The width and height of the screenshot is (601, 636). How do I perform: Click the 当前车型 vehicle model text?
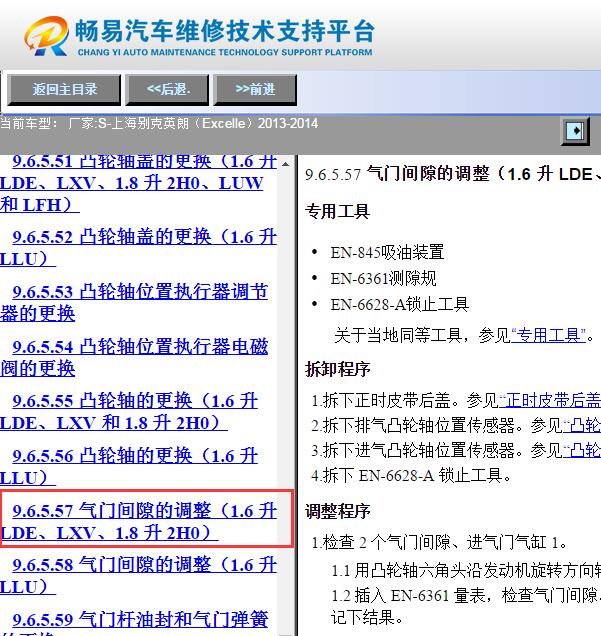(x=159, y=123)
